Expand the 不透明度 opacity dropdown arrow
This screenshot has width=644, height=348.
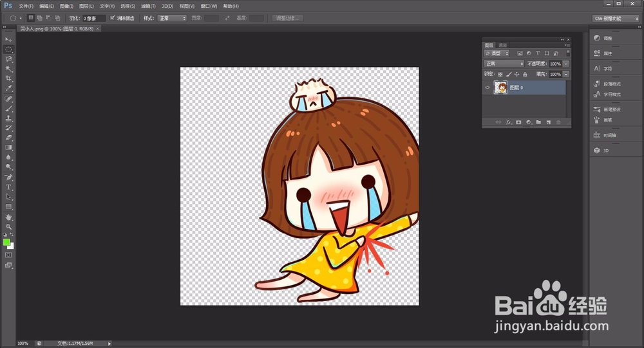click(x=566, y=64)
